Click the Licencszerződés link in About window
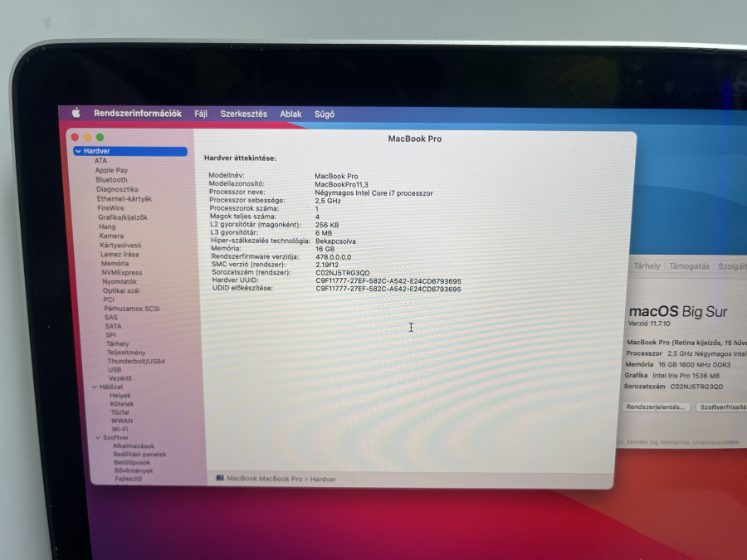This screenshot has width=747, height=560. 715,442
